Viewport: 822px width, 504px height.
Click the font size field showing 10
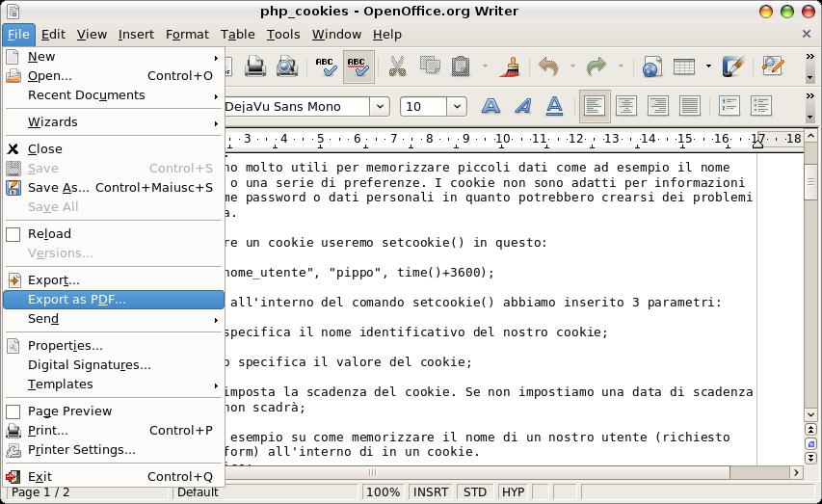424,106
